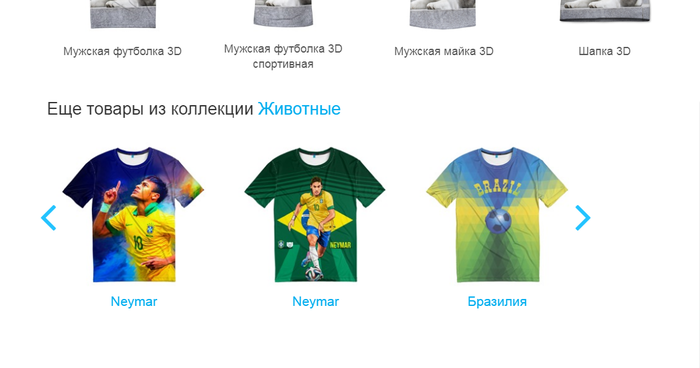Viewport: 700px width, 368px height.
Task: Click the BRAZIL lettering on yellow shirt
Action: click(497, 189)
